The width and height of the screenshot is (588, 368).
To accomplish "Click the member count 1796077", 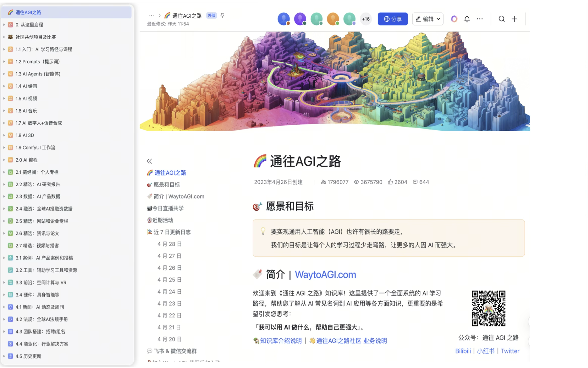I will coord(335,182).
